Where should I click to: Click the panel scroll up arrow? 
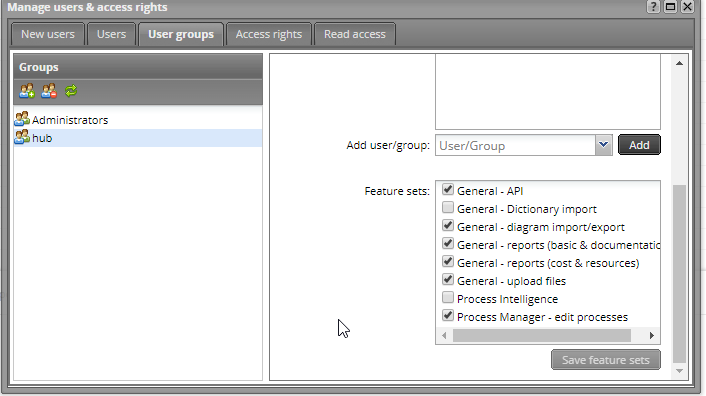[679, 63]
